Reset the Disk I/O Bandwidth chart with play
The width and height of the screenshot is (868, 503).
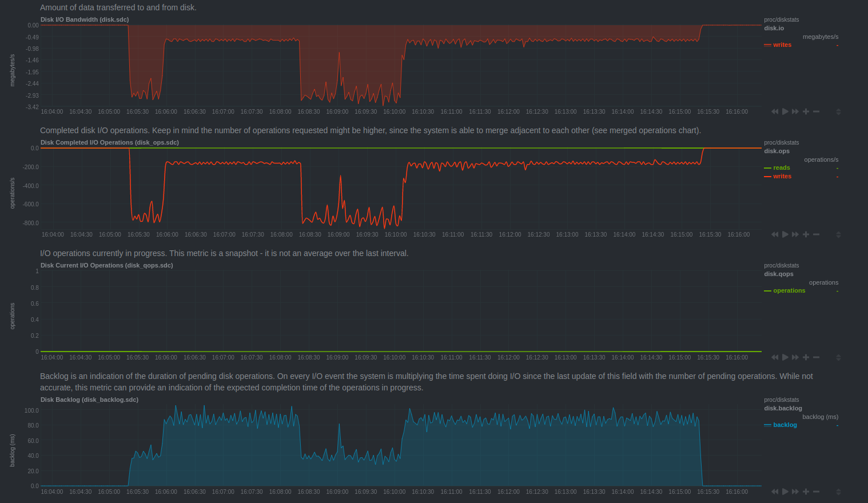point(785,111)
